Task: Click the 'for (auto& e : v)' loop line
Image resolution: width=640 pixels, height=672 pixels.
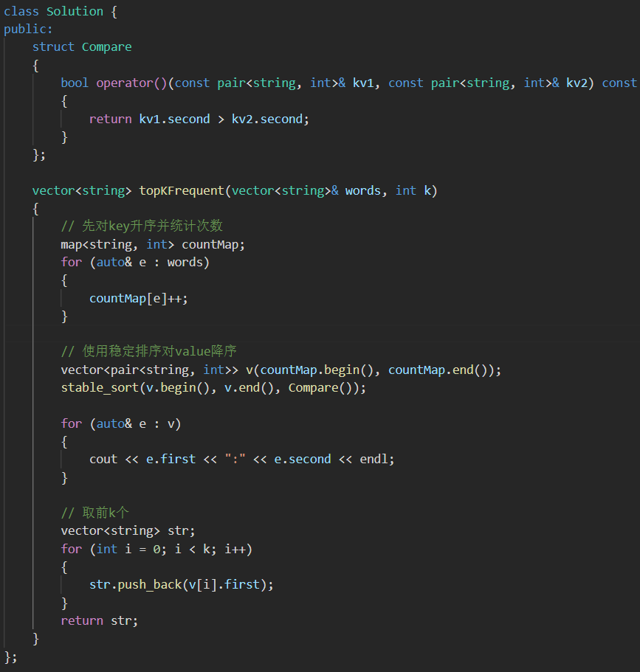Action: point(121,424)
